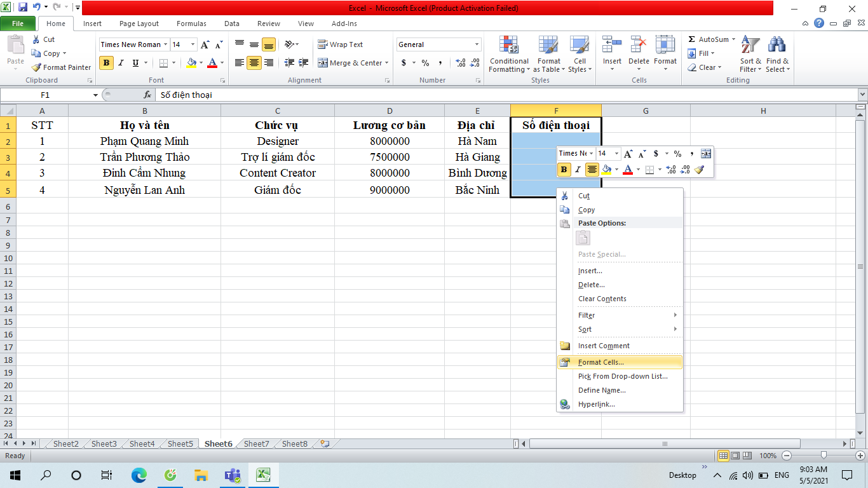
Task: Open Microsoft Teams from the taskbar
Action: [232, 475]
